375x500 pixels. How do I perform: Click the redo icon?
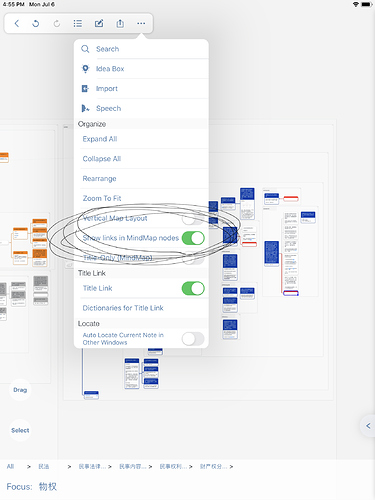pos(57,23)
